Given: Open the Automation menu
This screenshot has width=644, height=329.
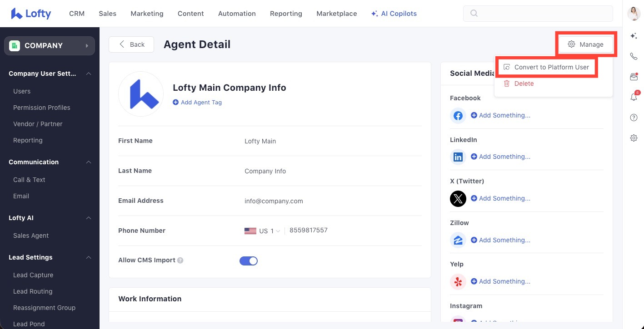Looking at the screenshot, I should coord(237,14).
